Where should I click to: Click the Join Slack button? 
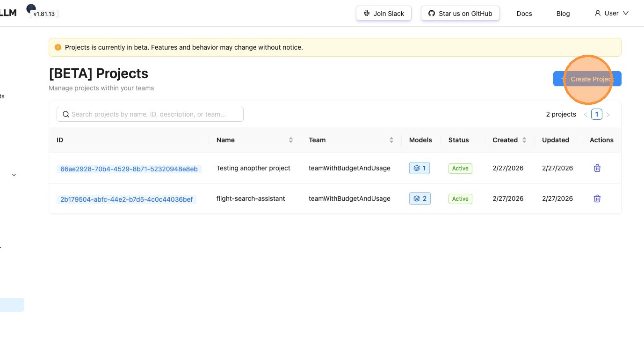point(384,14)
